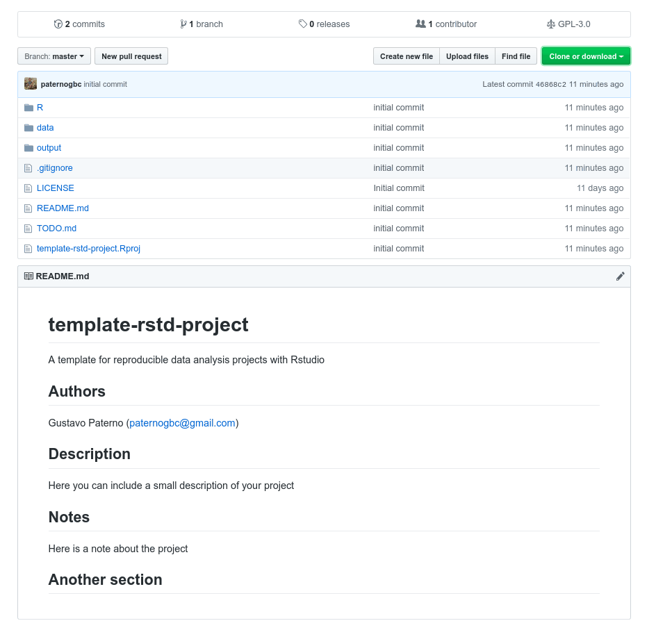Click the commit message in the .gitignore row

click(x=399, y=168)
